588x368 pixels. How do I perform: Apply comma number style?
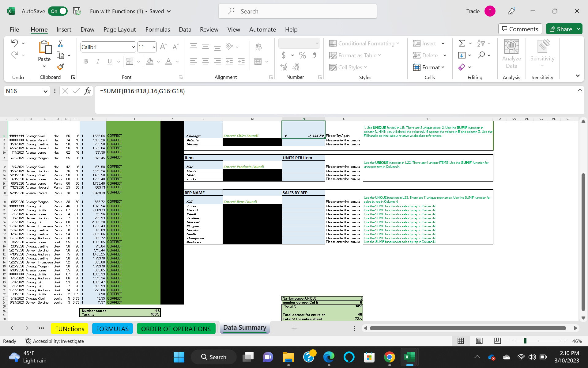click(x=314, y=56)
